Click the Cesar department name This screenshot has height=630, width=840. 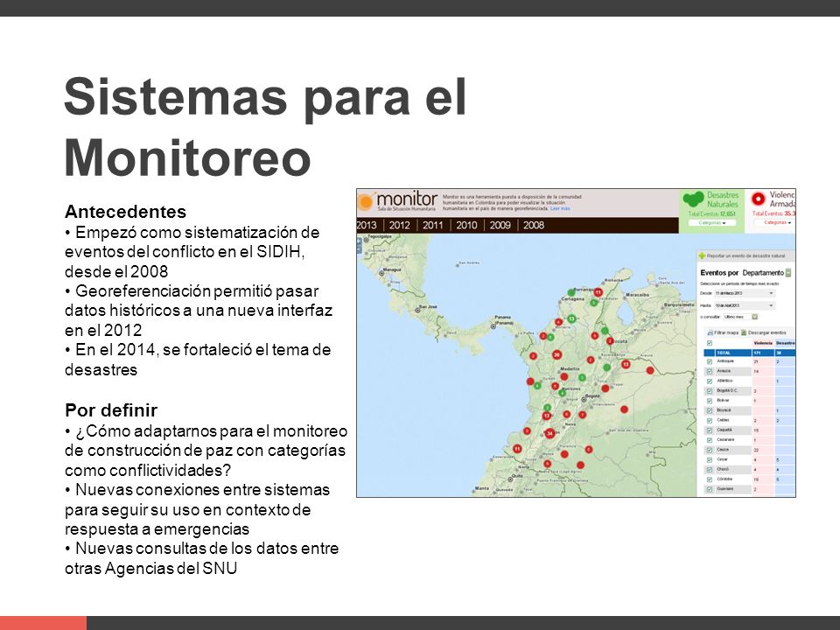(722, 459)
